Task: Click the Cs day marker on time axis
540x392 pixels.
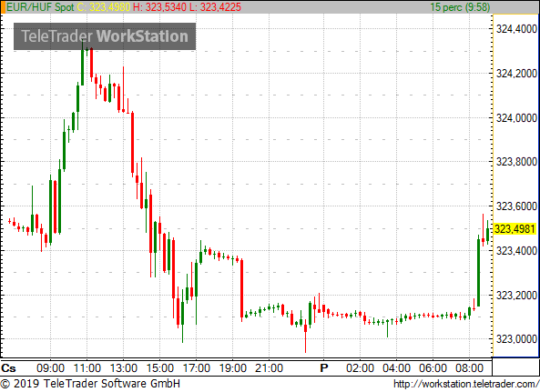Action: pyautogui.click(x=8, y=368)
